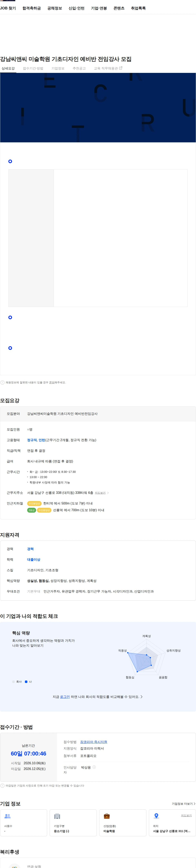
Task: Switch to the 추천공고 tab
Action: [x=79, y=68]
